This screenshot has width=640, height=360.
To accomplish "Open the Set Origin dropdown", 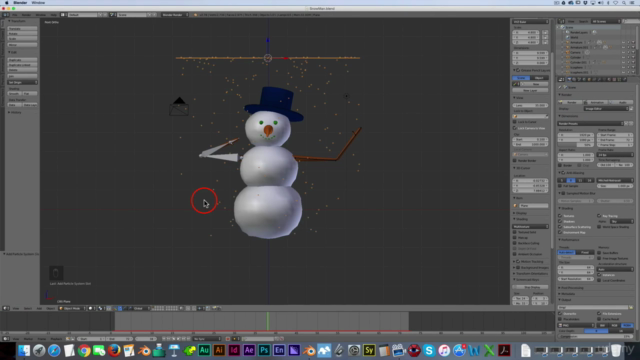I will point(22,82).
